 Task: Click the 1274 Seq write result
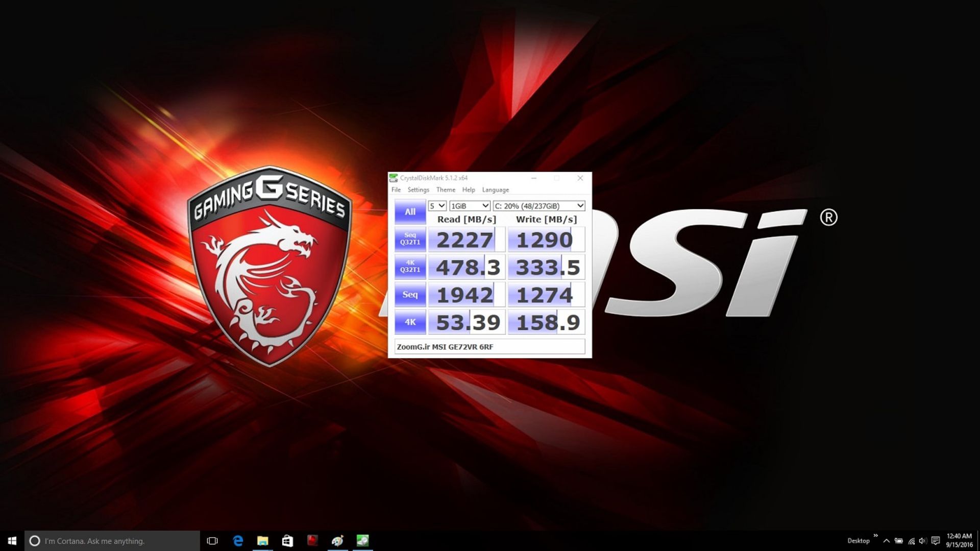[x=546, y=295]
